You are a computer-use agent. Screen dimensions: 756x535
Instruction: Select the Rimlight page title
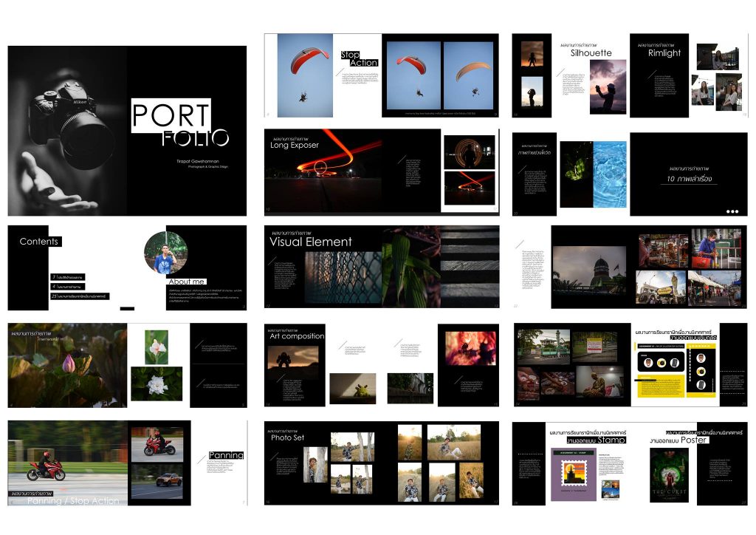664,53
